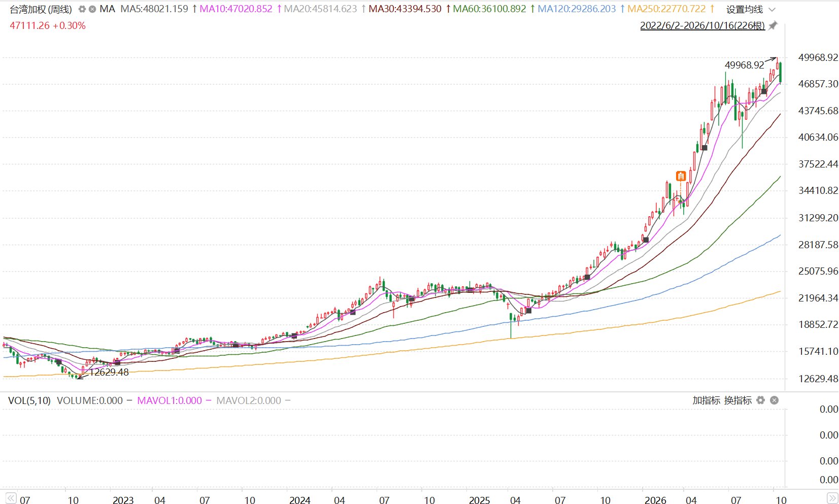Click the 设置均线 label
The height and width of the screenshot is (504, 839).
[745, 10]
